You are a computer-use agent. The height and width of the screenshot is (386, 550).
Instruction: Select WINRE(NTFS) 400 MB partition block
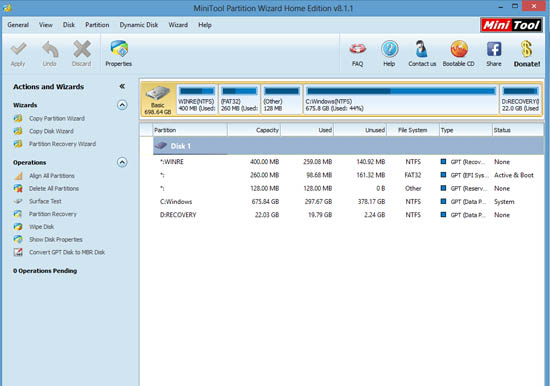tap(196, 100)
